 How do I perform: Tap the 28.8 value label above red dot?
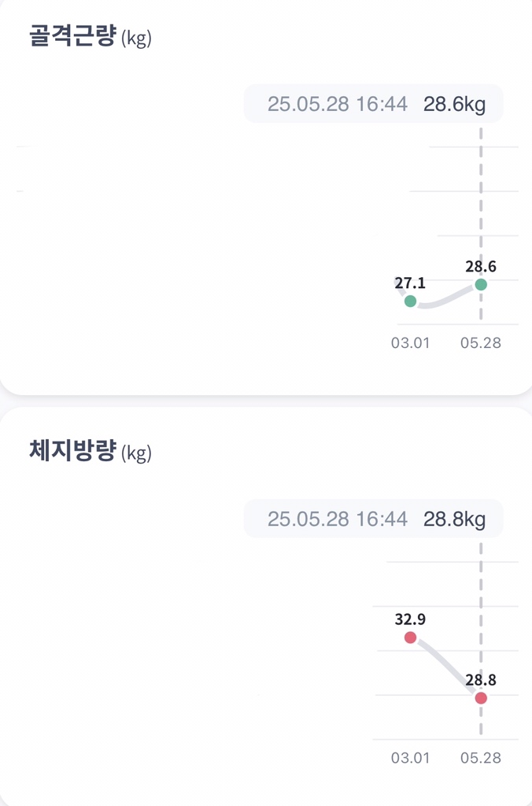point(481,680)
